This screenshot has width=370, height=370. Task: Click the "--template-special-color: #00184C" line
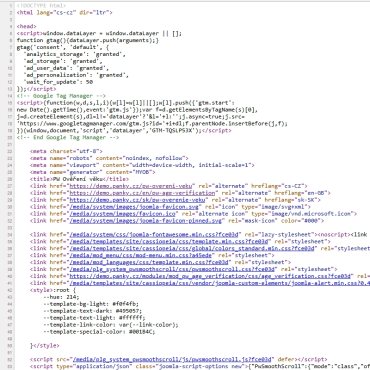coord(99,332)
